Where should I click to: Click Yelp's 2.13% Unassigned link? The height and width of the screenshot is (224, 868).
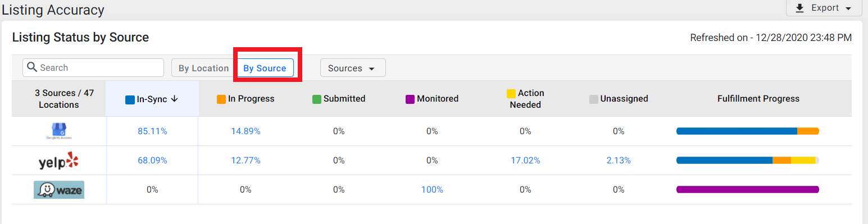(x=619, y=161)
